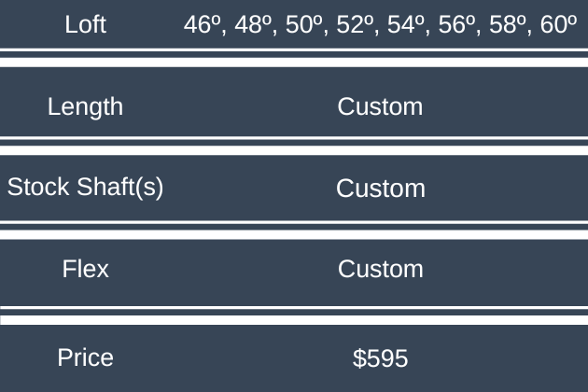Click the Flex row label

point(85,270)
